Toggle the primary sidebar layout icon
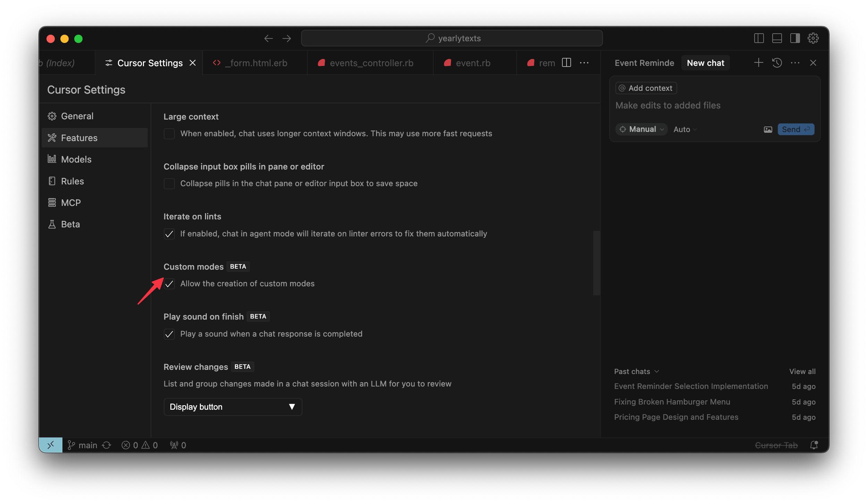868x504 pixels. coord(759,38)
